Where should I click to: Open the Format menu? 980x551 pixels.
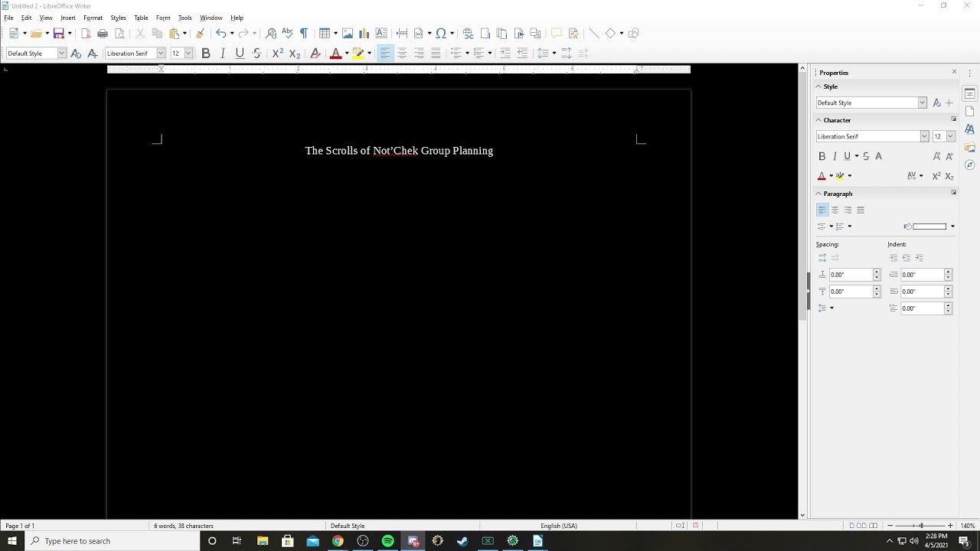pyautogui.click(x=93, y=18)
